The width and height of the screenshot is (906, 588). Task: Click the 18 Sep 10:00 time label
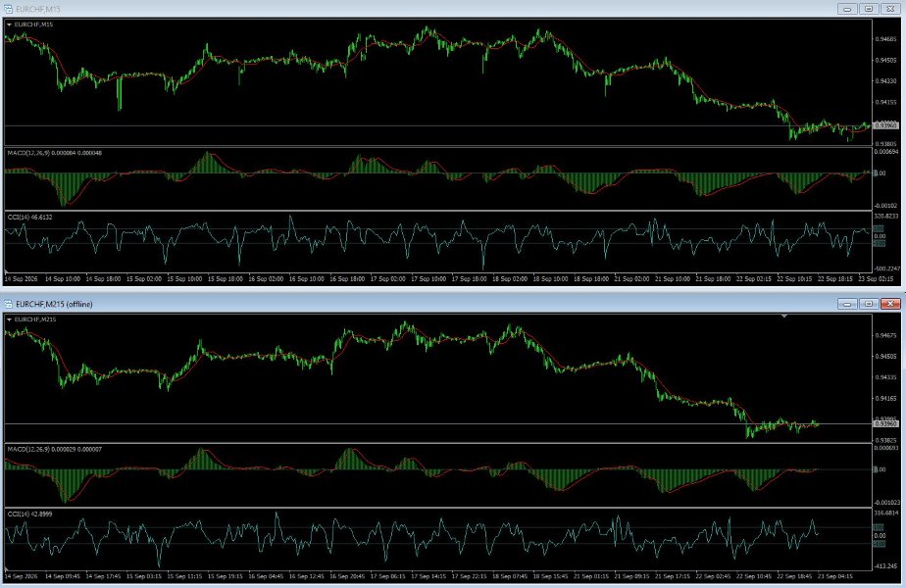(550, 279)
